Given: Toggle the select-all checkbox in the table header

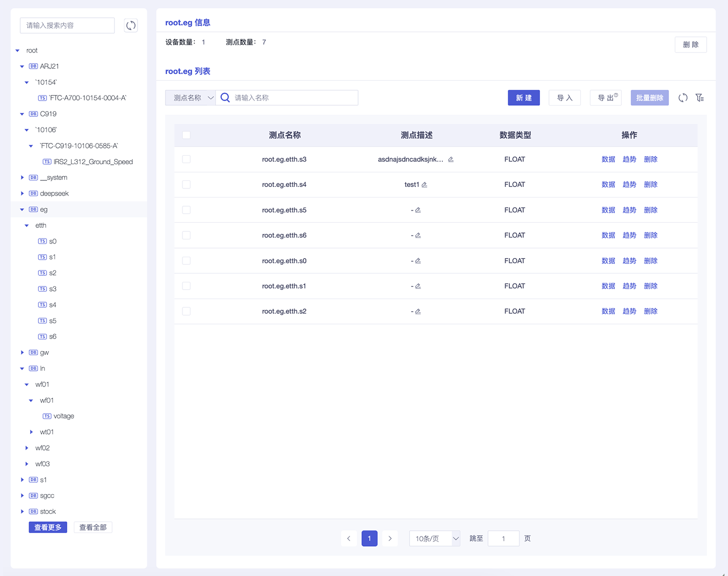Looking at the screenshot, I should pyautogui.click(x=187, y=135).
